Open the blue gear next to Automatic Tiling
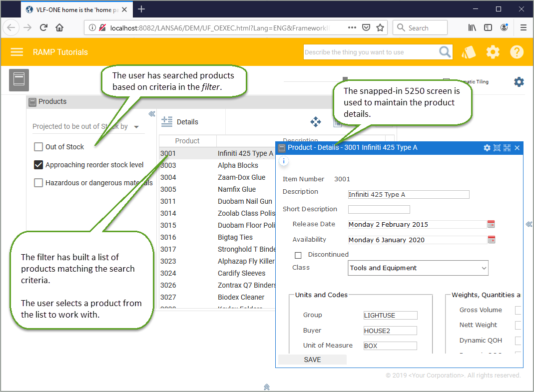Image resolution: width=534 pixels, height=392 pixels. (x=519, y=82)
